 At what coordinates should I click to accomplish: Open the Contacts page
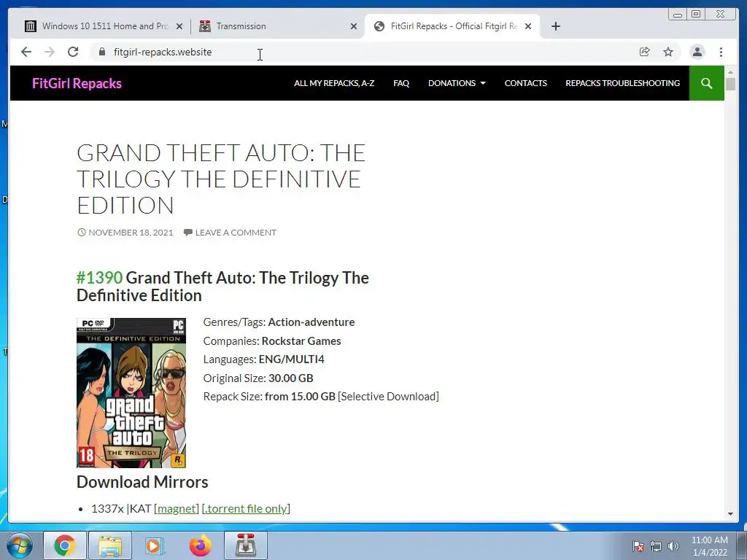point(525,83)
